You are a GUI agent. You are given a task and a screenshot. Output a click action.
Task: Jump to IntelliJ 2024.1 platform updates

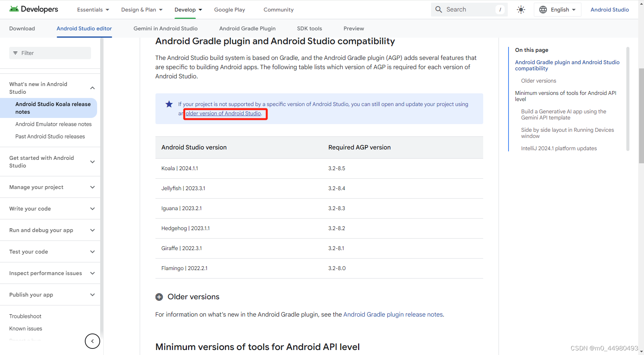coord(559,148)
